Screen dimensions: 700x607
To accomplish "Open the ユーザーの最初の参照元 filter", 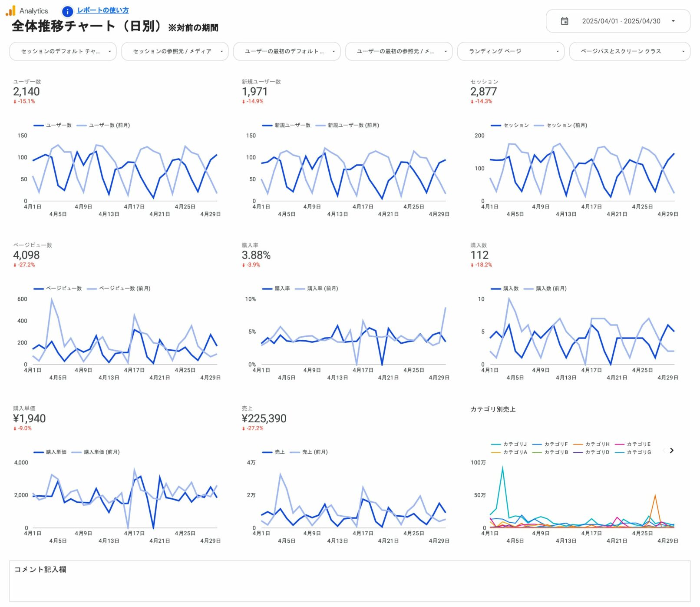I will coord(399,51).
